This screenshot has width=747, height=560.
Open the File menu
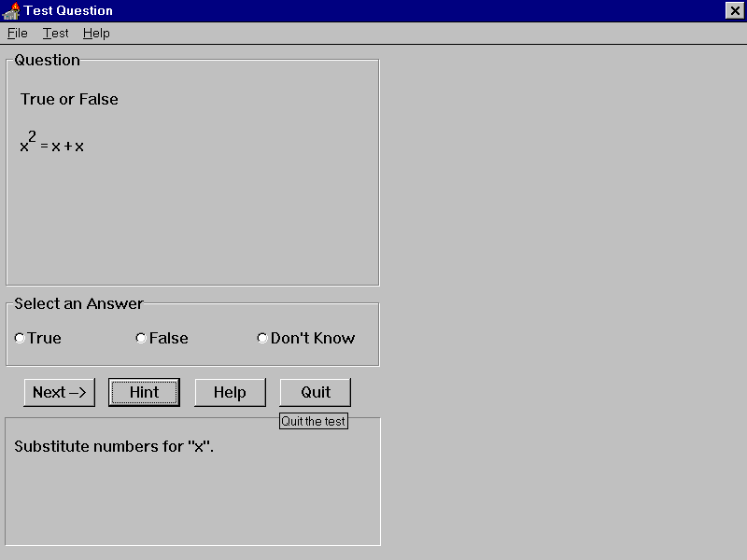(x=18, y=33)
